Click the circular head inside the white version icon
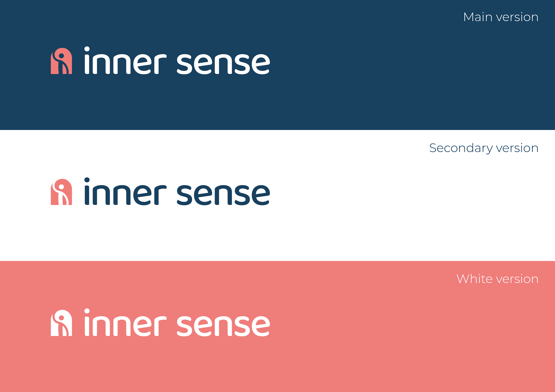Screen dimensions: 555x392 [x=61, y=318]
